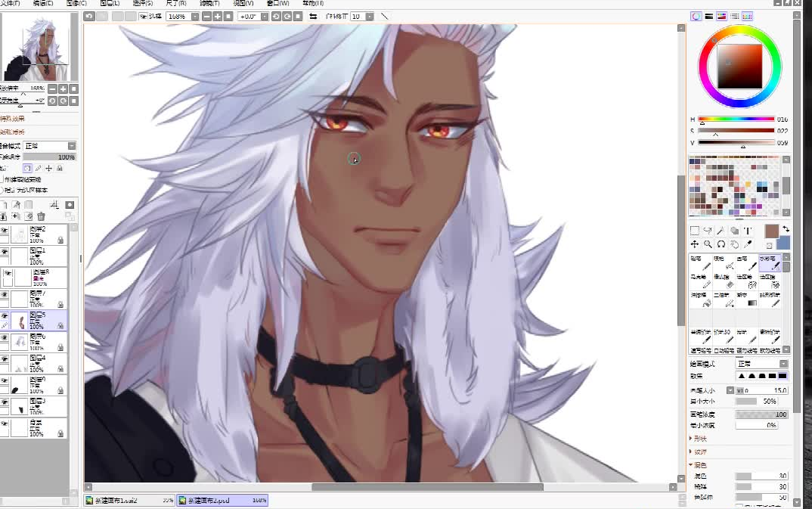Select the eyedropper tool

click(748, 244)
